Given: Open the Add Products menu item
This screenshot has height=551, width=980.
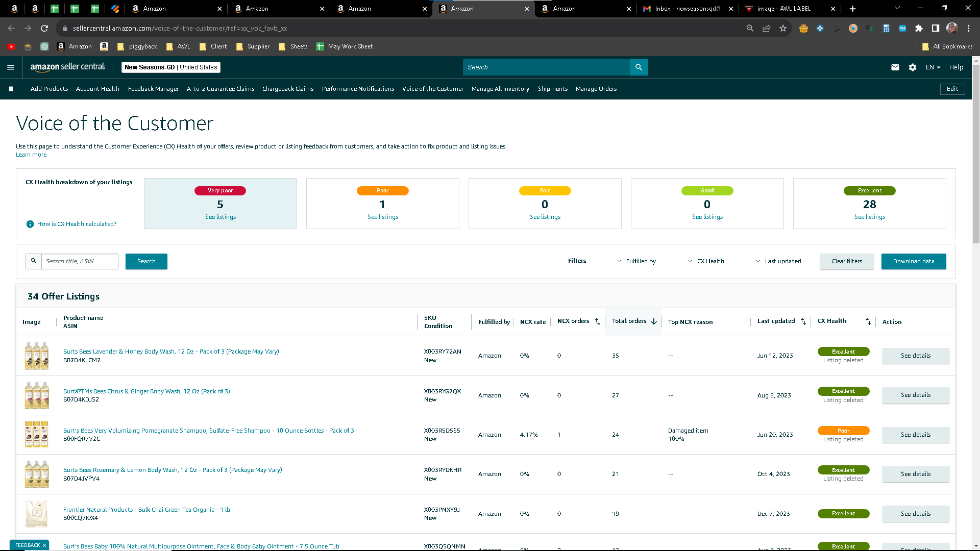Looking at the screenshot, I should pyautogui.click(x=49, y=89).
